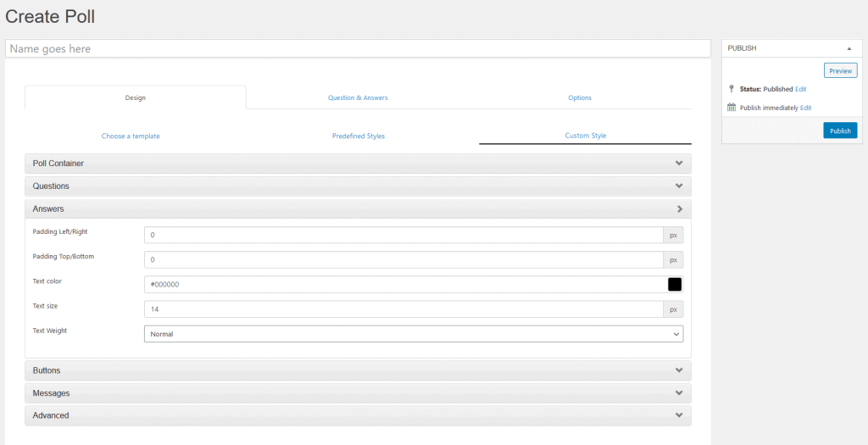Screen dimensions: 868x445
Task: Click the calendar icon beside Publish immediately
Action: 732,108
